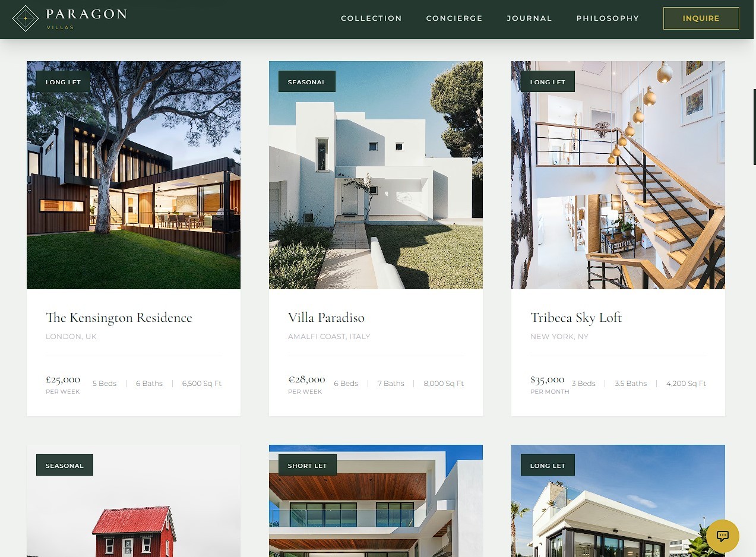Open the Journal nav link
This screenshot has height=557, width=756.
pos(529,18)
